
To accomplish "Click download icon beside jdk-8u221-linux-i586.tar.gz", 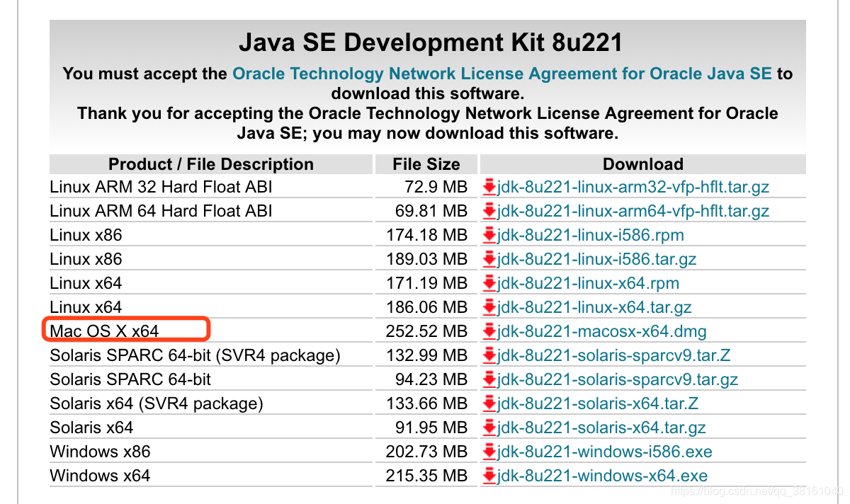I will (x=489, y=260).
